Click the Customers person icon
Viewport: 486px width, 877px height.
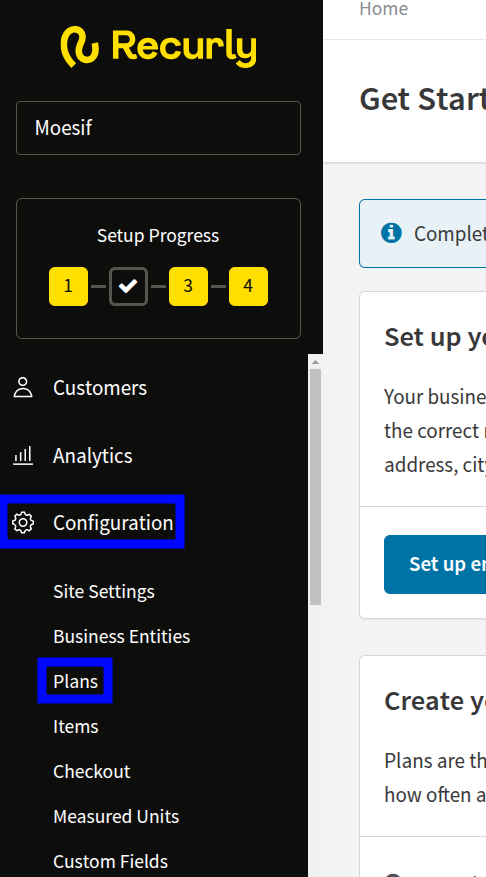pyautogui.click(x=23, y=388)
